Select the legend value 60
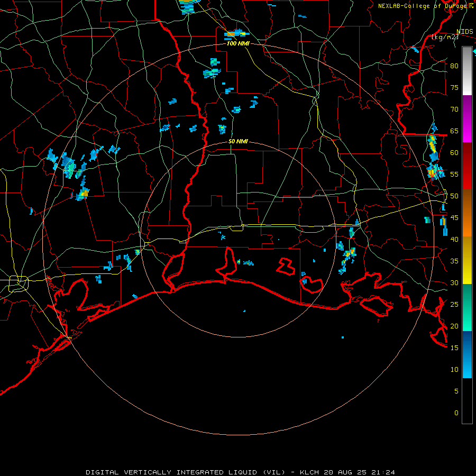Screen dimensions: 476x476 click(x=454, y=153)
